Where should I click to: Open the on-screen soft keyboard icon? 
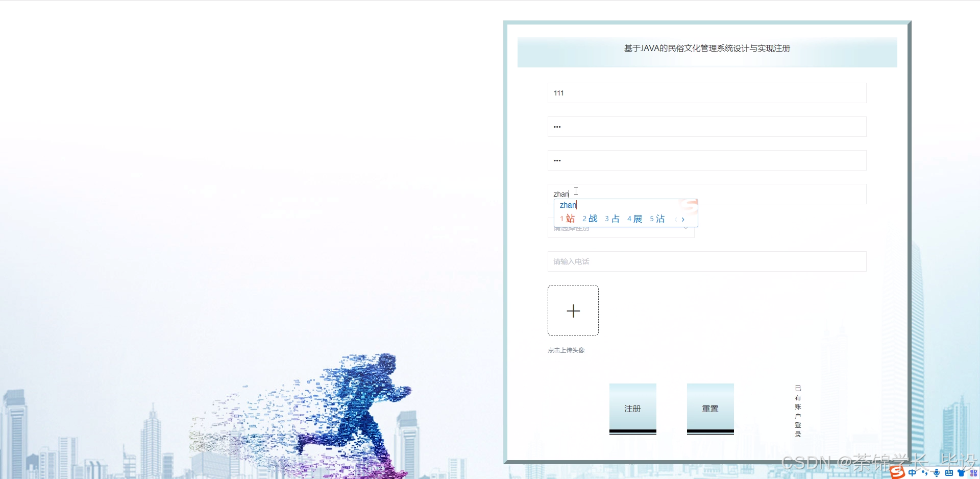(x=949, y=473)
